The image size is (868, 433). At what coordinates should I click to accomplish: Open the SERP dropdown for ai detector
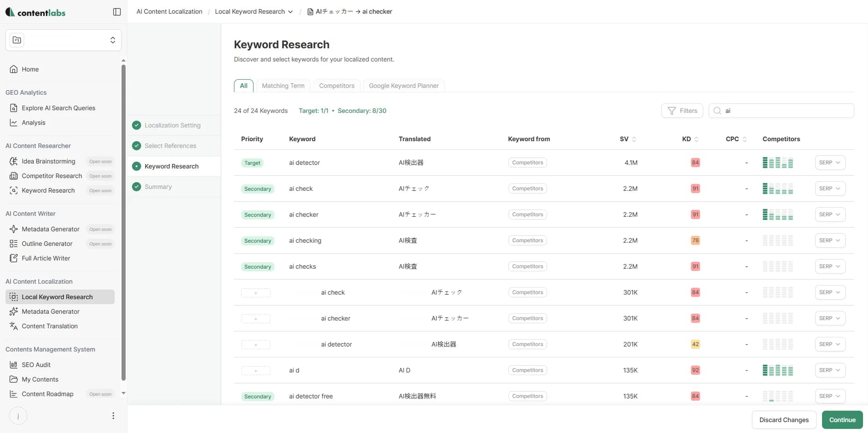pyautogui.click(x=829, y=162)
